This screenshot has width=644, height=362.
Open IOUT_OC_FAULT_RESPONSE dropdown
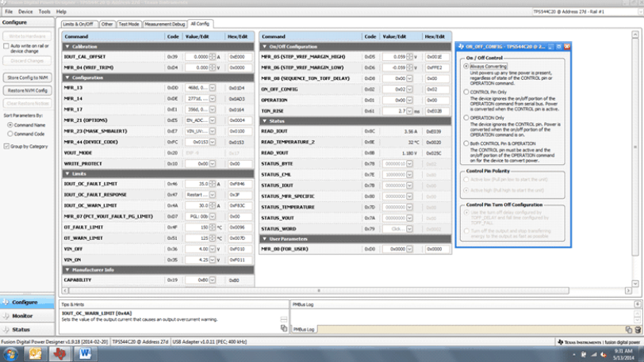point(213,195)
